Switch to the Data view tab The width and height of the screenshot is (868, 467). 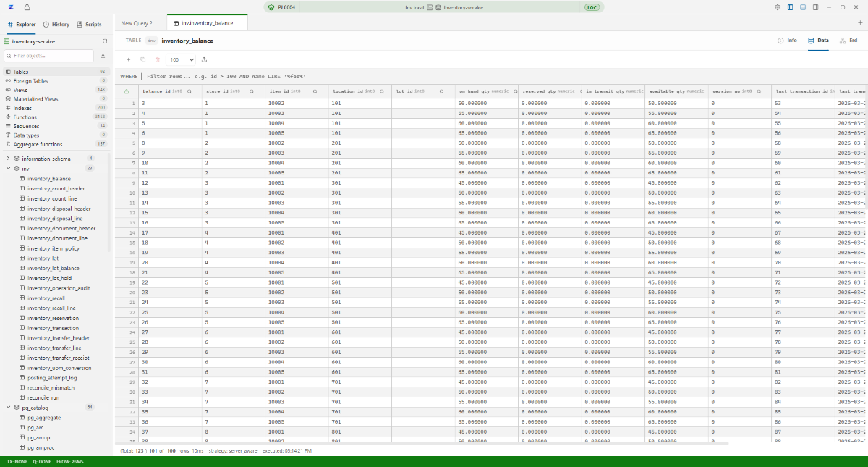(x=818, y=41)
